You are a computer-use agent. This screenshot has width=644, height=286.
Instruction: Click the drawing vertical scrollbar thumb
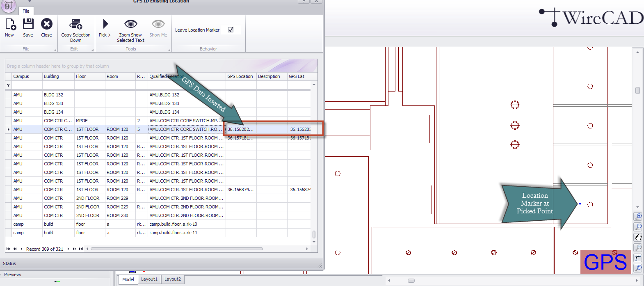[x=637, y=90]
